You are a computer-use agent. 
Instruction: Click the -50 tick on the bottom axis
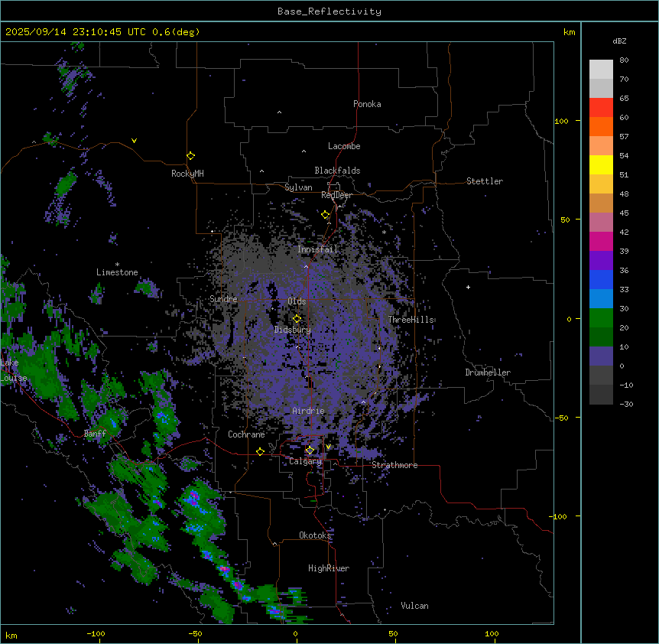click(195, 633)
